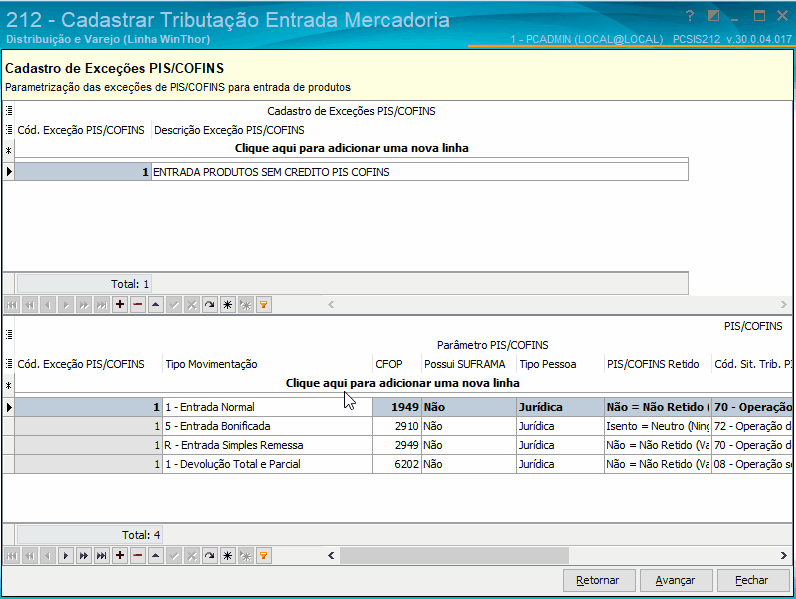Go to saved bookmark in Cadastro de Exceções toolbar
The image size is (796, 599).
tap(246, 305)
